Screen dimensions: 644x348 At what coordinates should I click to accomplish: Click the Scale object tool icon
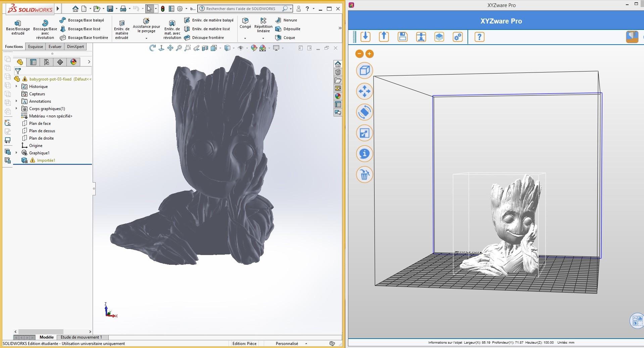click(x=364, y=133)
